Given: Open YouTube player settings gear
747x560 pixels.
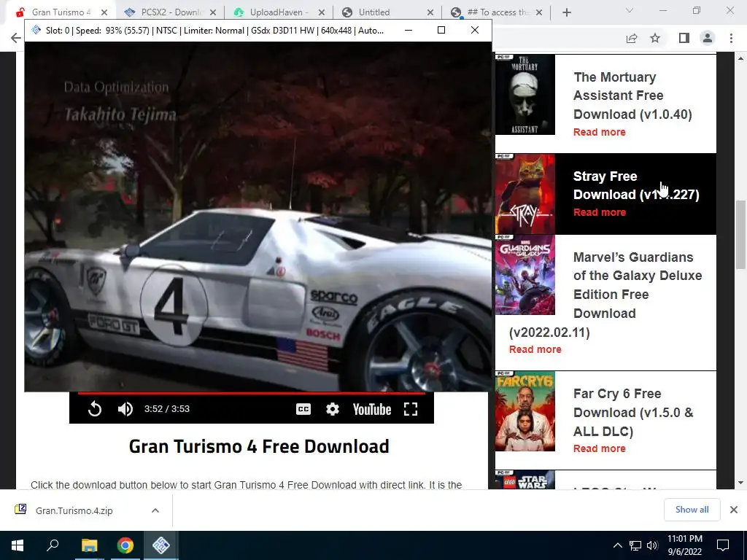Looking at the screenshot, I should point(333,409).
